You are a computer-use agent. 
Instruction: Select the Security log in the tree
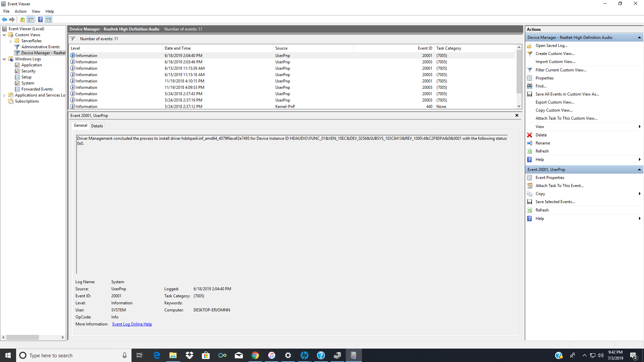coord(28,71)
